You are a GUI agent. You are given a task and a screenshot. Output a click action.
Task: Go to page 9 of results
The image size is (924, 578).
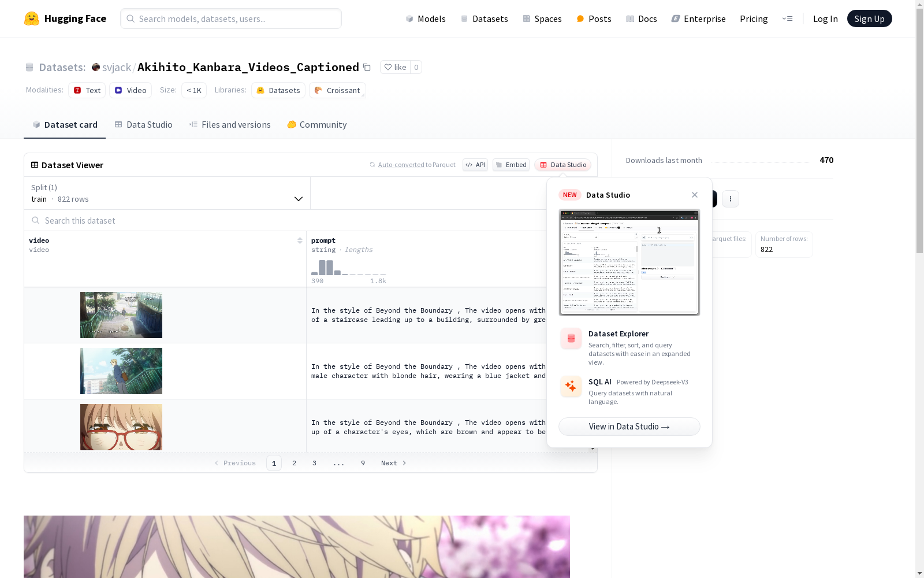tap(363, 463)
